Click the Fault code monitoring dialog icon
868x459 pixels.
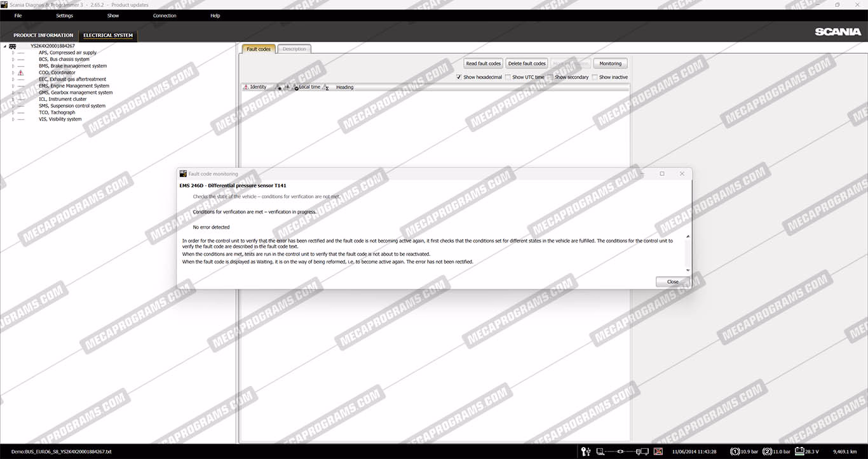[x=183, y=173]
